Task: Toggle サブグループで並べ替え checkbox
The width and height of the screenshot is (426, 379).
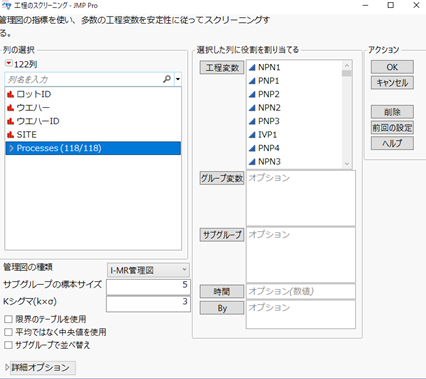Action: (8, 345)
